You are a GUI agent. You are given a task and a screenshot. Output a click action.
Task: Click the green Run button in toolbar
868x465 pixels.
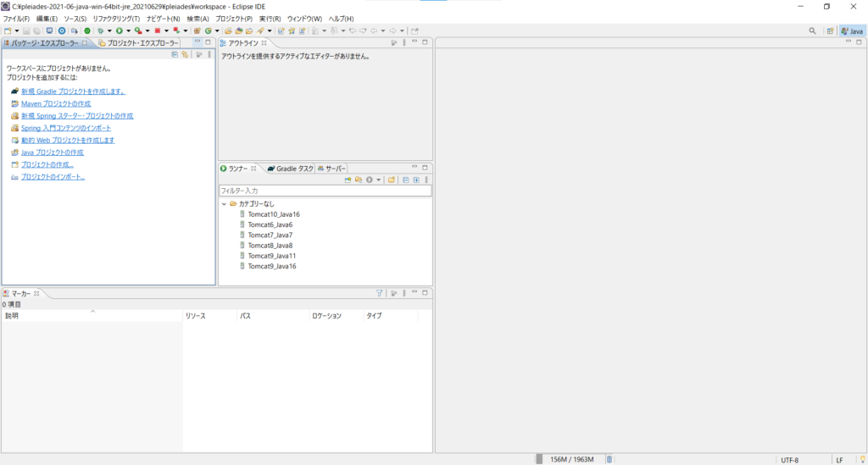[x=120, y=30]
